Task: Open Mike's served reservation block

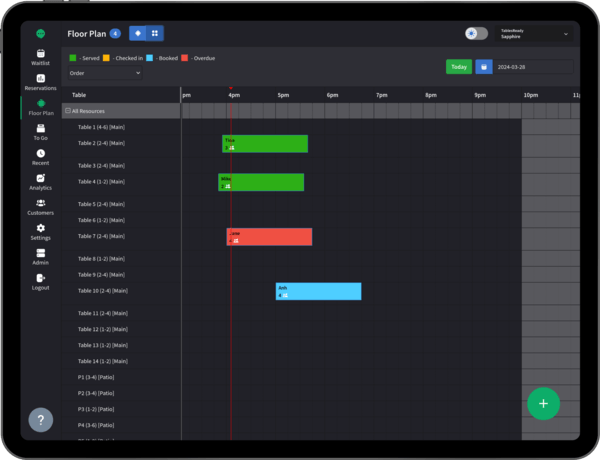Action: [x=261, y=182]
